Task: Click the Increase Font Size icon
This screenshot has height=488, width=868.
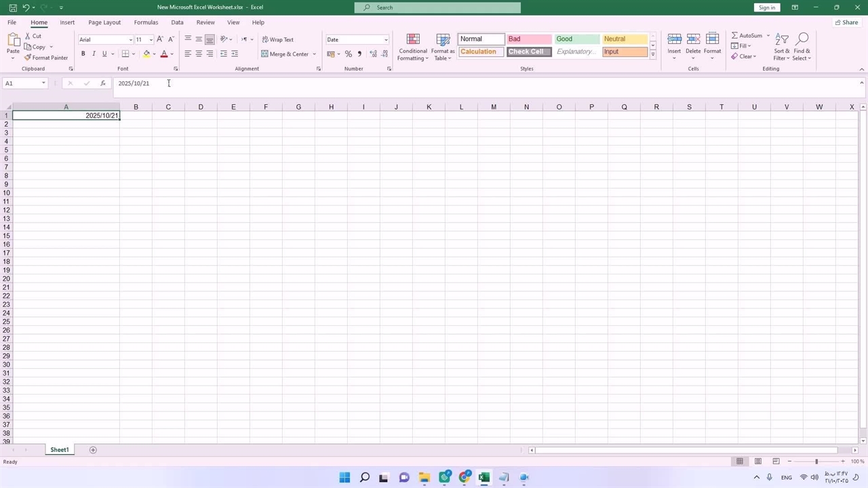Action: [x=160, y=39]
